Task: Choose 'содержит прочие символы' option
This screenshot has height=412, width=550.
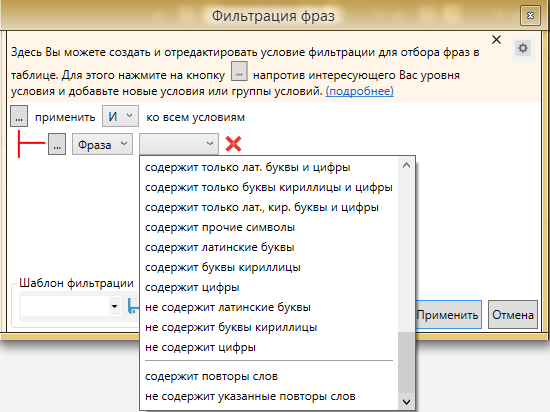Action: pyautogui.click(x=220, y=227)
